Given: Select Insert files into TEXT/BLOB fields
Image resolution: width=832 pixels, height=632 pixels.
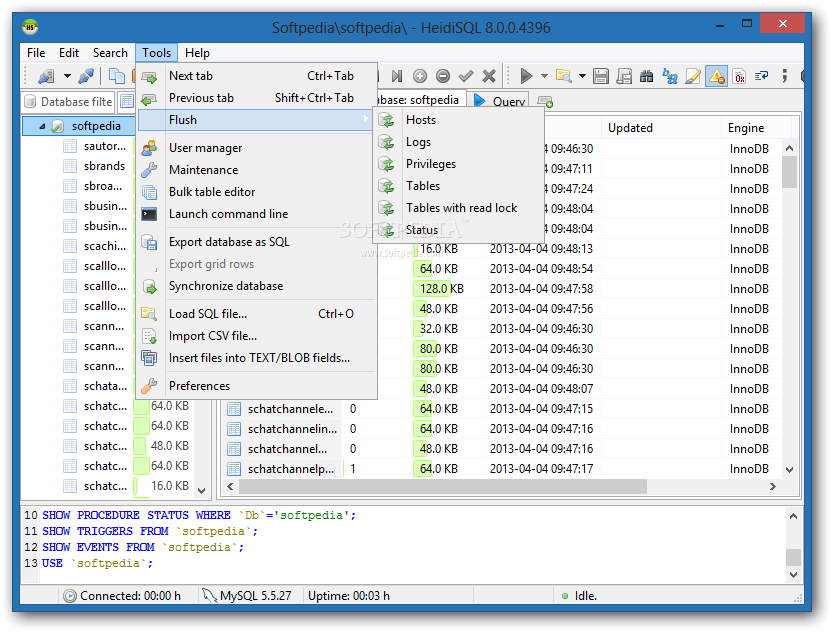Looking at the screenshot, I should coord(257,358).
